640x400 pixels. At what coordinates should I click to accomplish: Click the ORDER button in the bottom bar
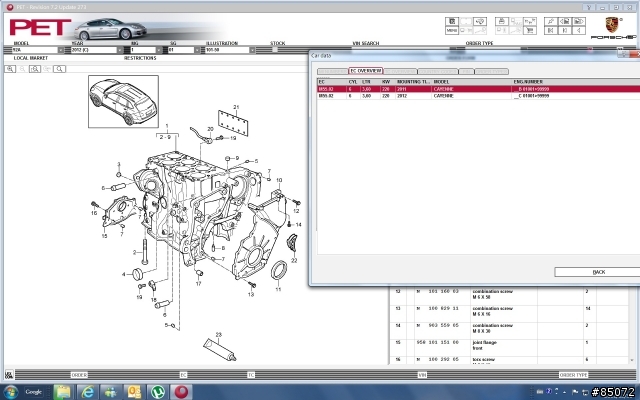pyautogui.click(x=79, y=375)
